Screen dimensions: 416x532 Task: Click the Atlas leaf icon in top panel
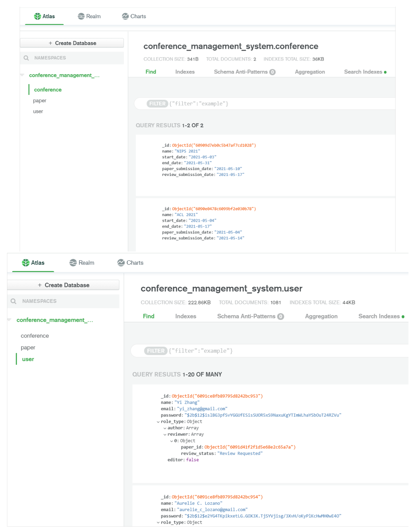click(37, 16)
